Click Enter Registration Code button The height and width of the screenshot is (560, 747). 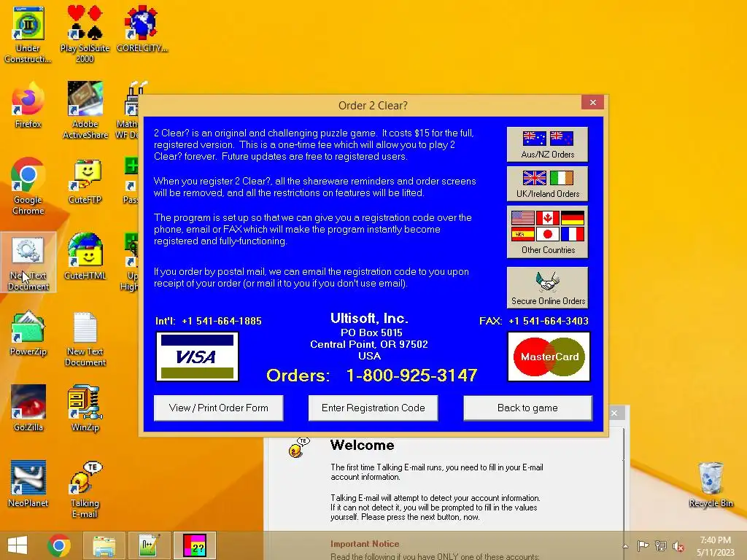(x=373, y=408)
